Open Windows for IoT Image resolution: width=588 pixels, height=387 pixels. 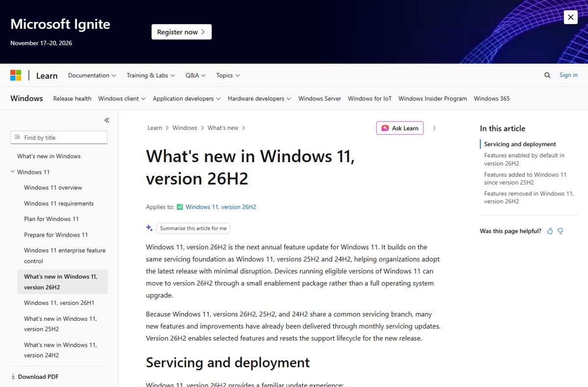coord(370,98)
